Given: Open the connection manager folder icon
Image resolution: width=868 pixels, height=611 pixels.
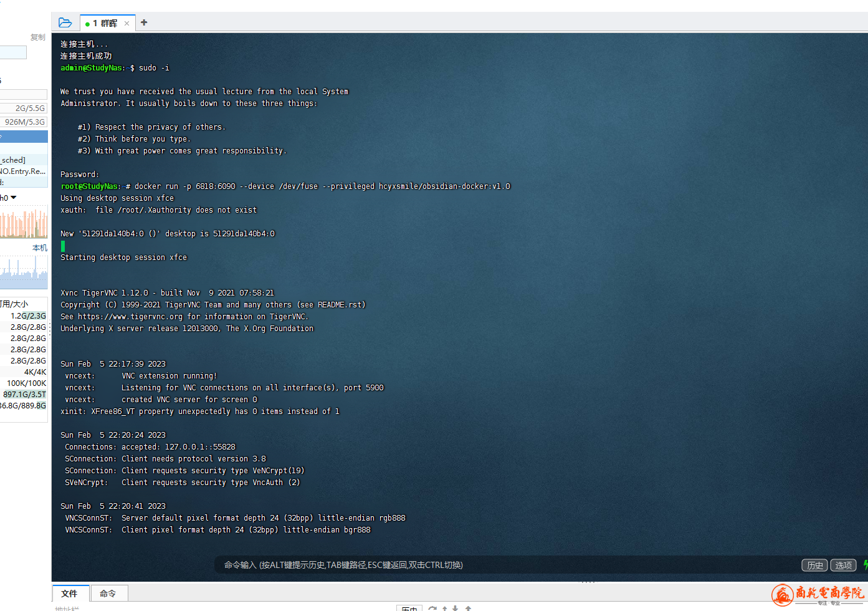Looking at the screenshot, I should click(x=65, y=23).
